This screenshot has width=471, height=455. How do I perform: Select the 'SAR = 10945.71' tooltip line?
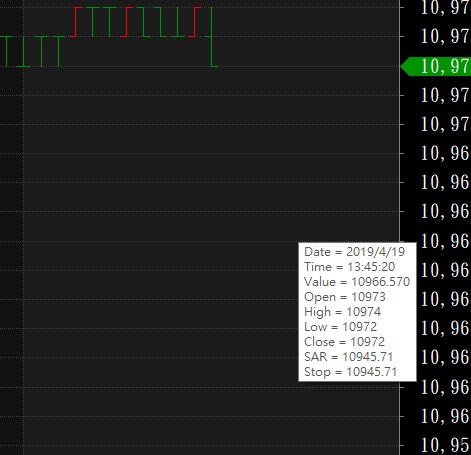[348, 357]
